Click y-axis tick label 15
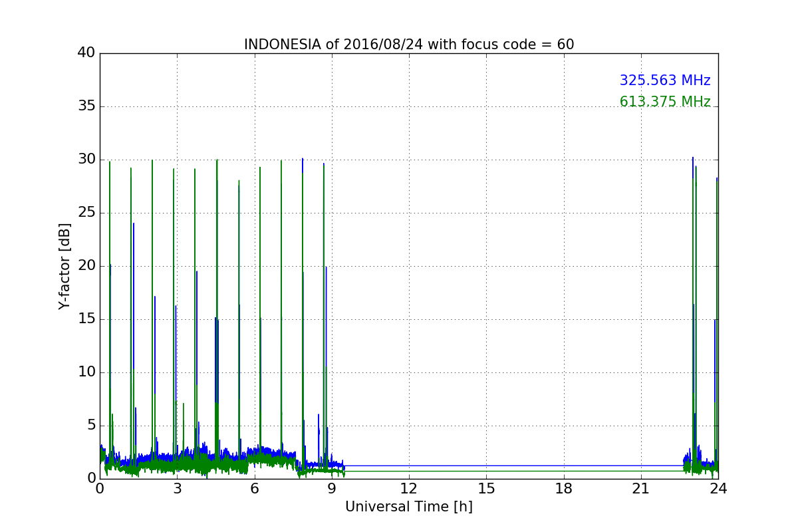The image size is (798, 532). [x=86, y=319]
